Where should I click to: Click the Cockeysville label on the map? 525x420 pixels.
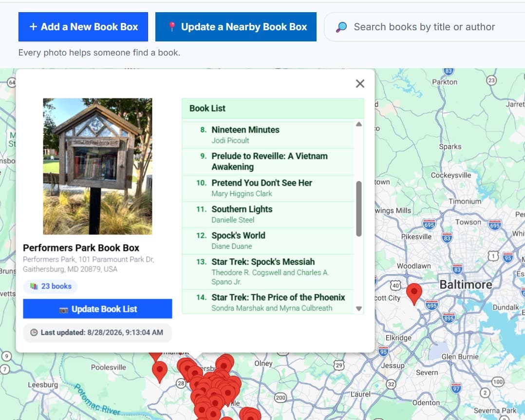coord(450,175)
